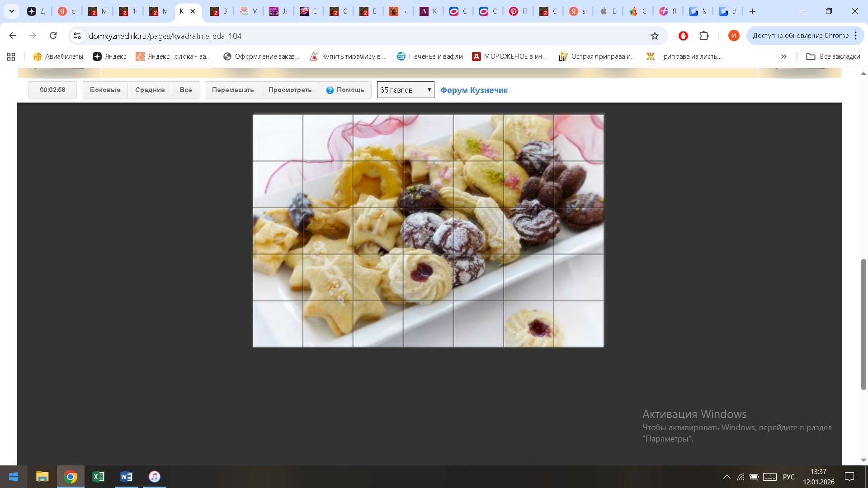Reload the page with the refresh icon

(53, 36)
